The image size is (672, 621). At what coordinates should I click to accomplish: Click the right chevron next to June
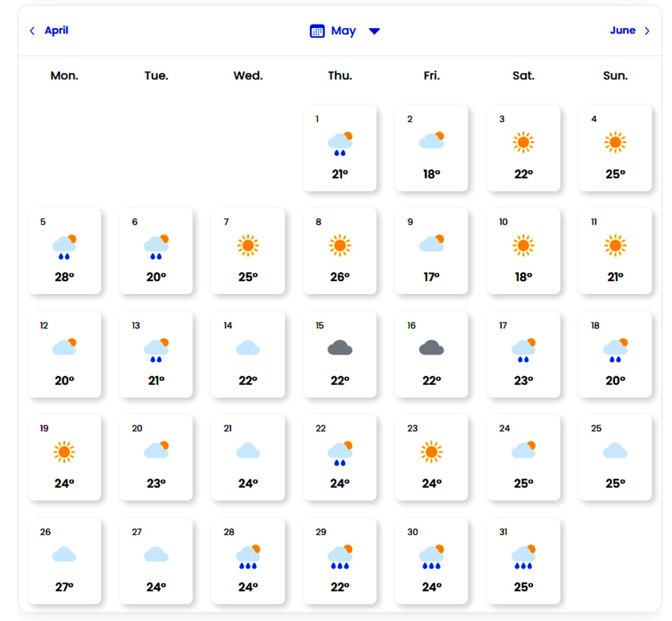[x=647, y=31]
